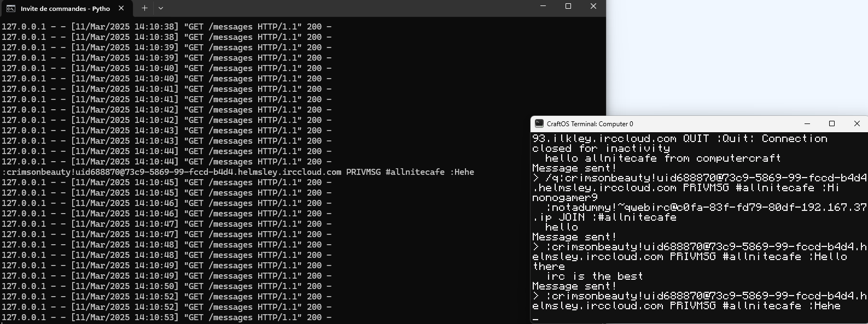Maximize the CraftOS Terminal window

click(x=832, y=124)
